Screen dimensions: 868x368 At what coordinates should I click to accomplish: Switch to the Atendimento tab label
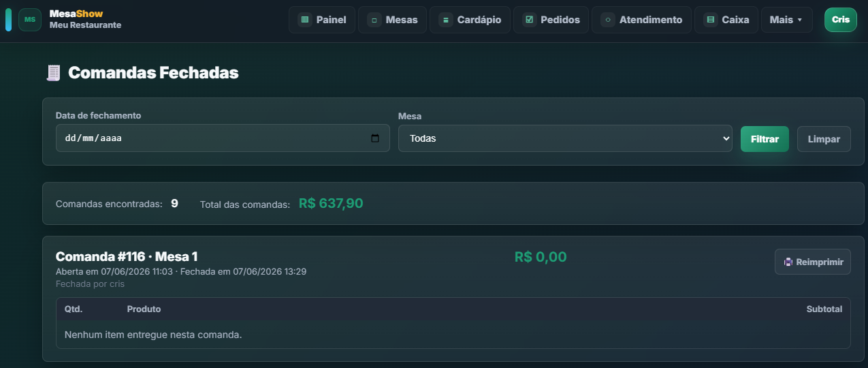click(651, 20)
